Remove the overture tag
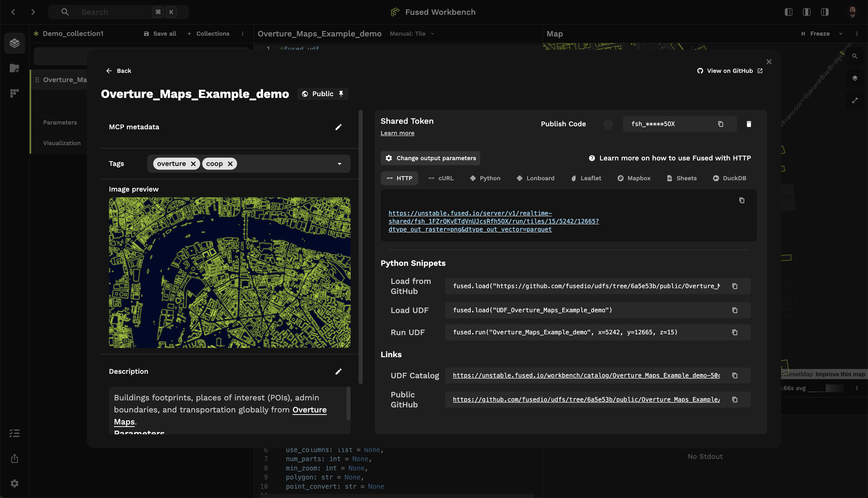The image size is (868, 498). pos(193,164)
